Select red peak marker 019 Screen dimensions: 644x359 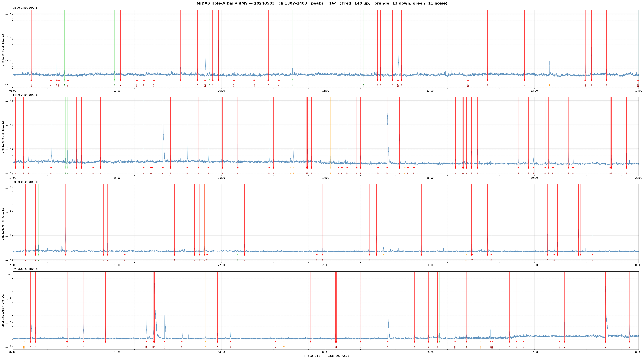coord(254,80)
